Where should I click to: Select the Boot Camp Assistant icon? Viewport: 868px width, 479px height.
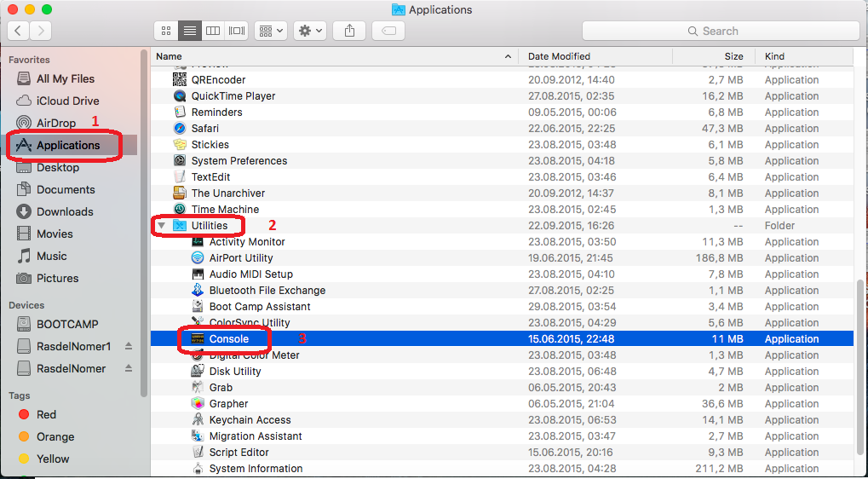(x=198, y=306)
